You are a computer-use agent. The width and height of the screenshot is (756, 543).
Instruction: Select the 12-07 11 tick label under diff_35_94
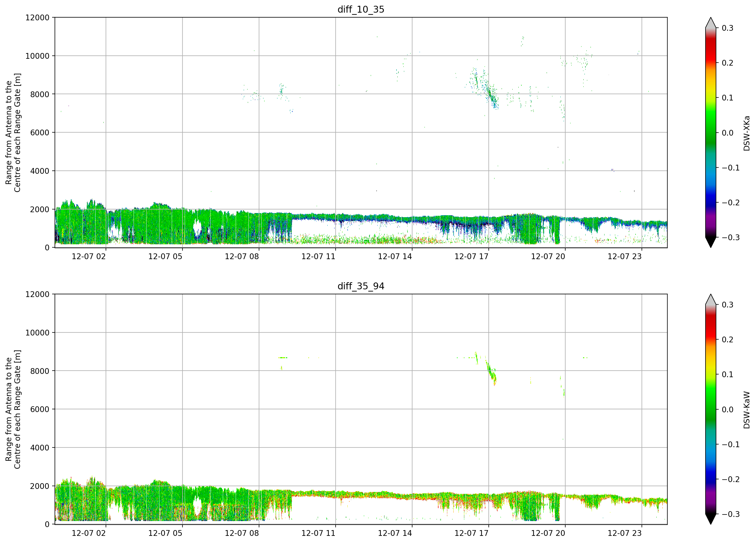318,533
